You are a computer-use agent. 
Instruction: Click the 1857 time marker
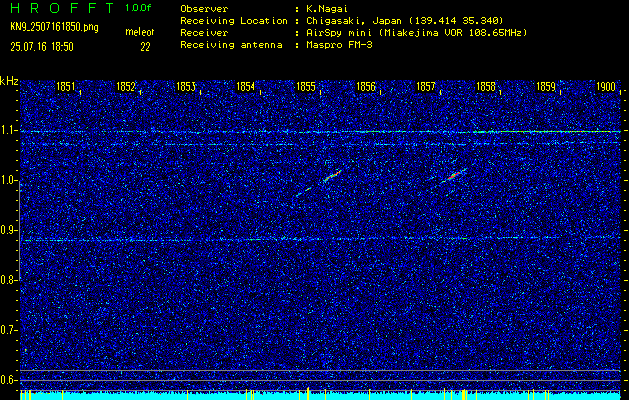pyautogui.click(x=426, y=87)
